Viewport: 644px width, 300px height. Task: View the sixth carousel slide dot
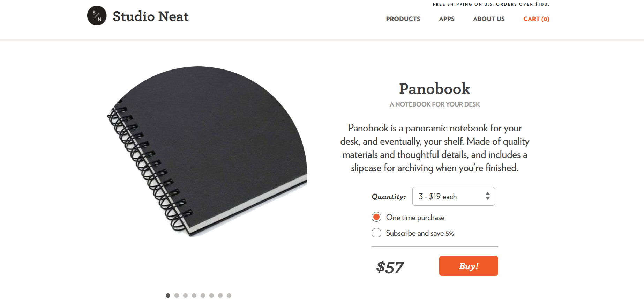(211, 295)
